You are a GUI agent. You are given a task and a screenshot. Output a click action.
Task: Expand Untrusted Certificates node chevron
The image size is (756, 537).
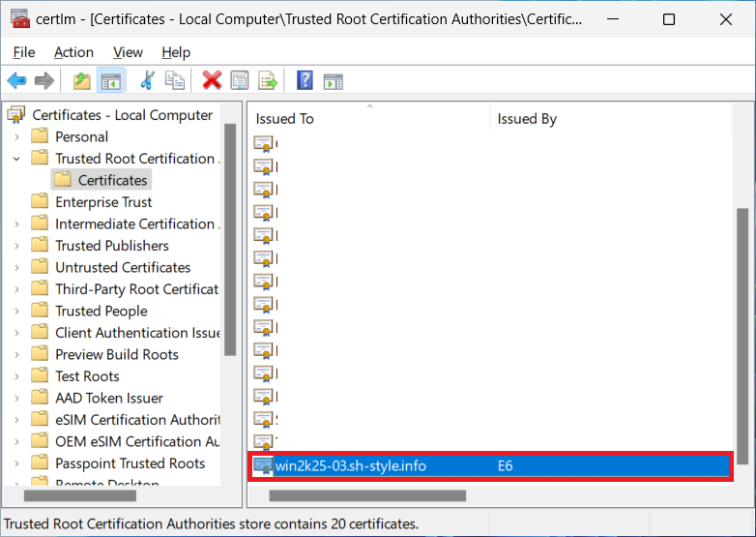point(16,267)
